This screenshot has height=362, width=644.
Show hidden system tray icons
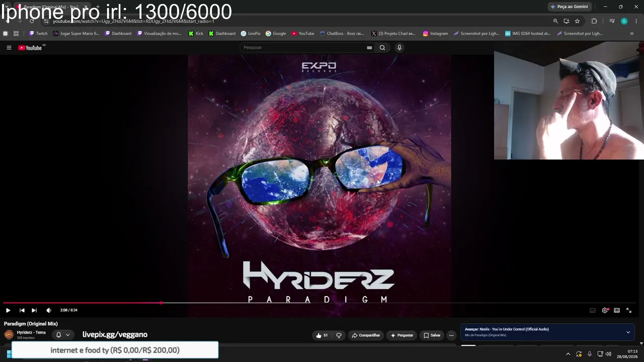pyautogui.click(x=568, y=354)
